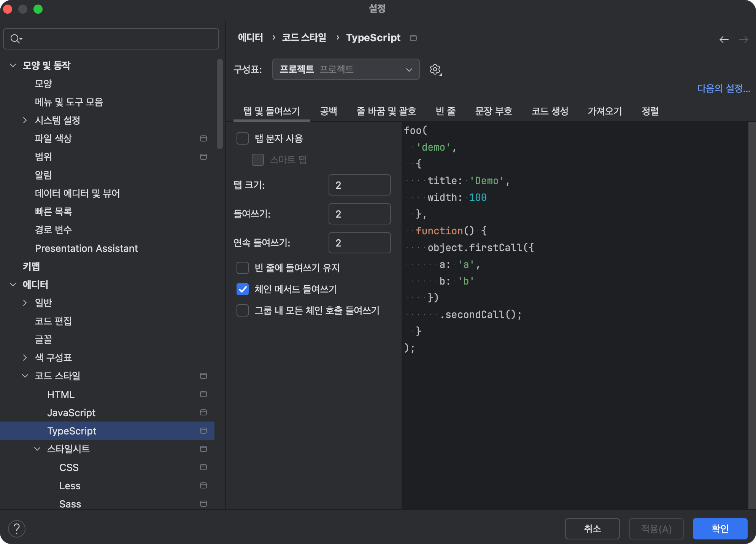Viewport: 756px width, 544px height.
Task: Click the 탭 크기 input field
Action: (359, 185)
